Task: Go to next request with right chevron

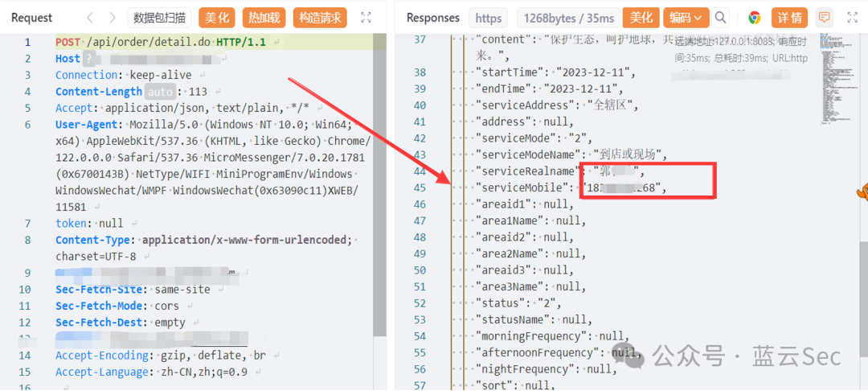Action: point(113,18)
